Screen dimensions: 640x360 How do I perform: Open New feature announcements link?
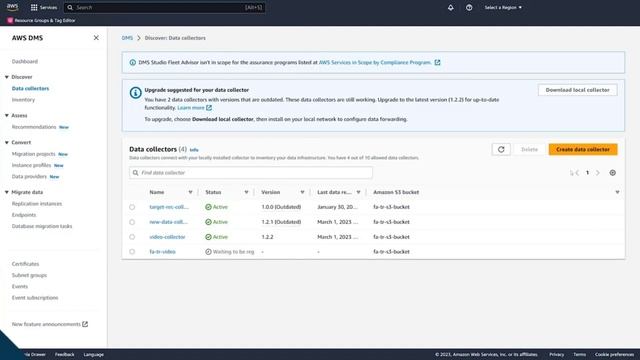[46, 324]
